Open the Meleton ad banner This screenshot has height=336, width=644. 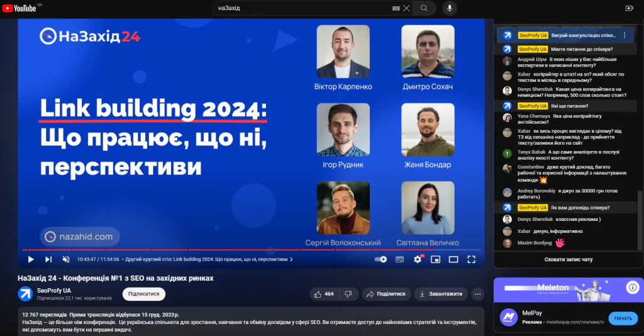(569, 290)
